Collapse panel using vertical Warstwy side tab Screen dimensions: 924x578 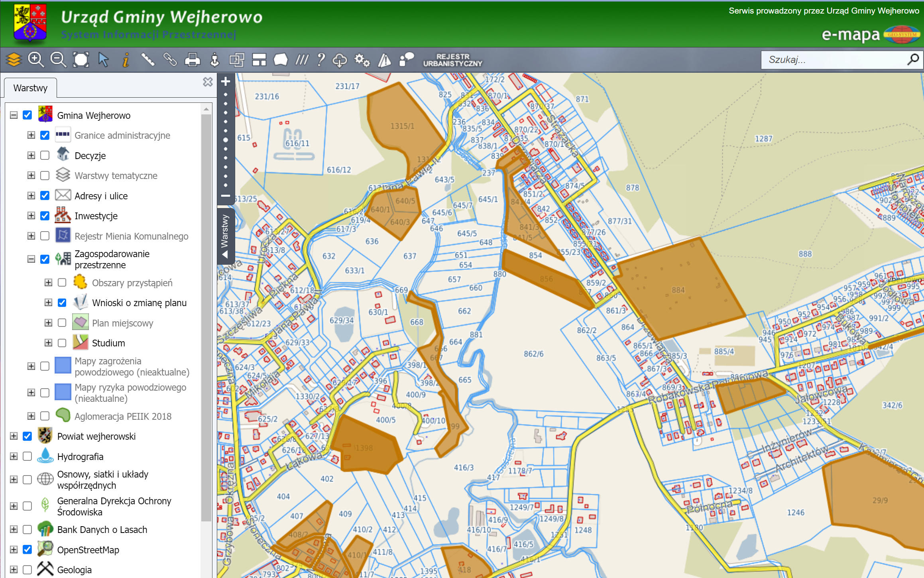click(225, 236)
